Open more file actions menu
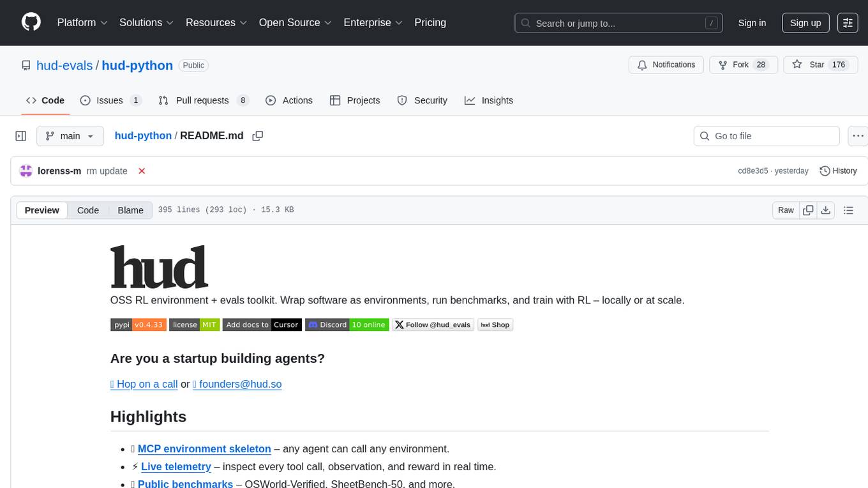 858,136
